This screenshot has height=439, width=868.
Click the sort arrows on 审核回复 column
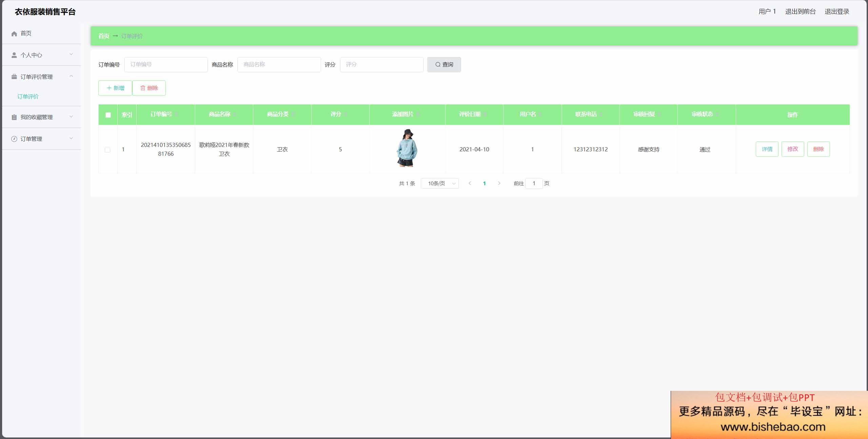[659, 114]
